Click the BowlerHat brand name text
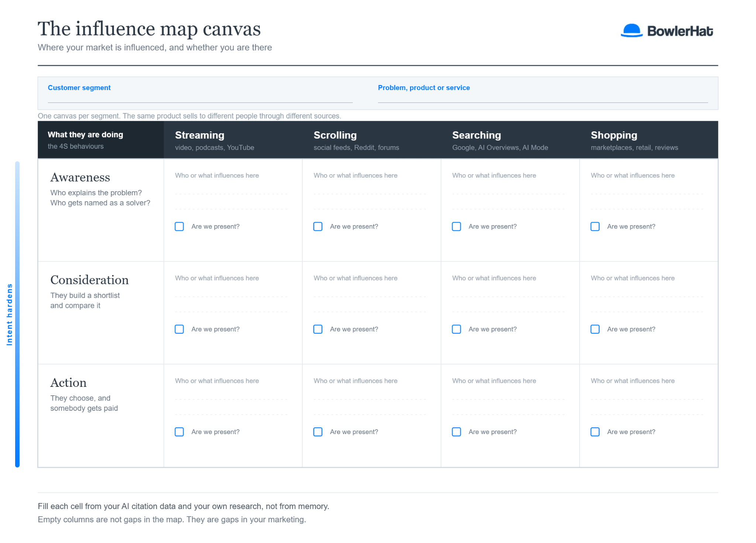This screenshot has height=543, width=756. point(680,31)
